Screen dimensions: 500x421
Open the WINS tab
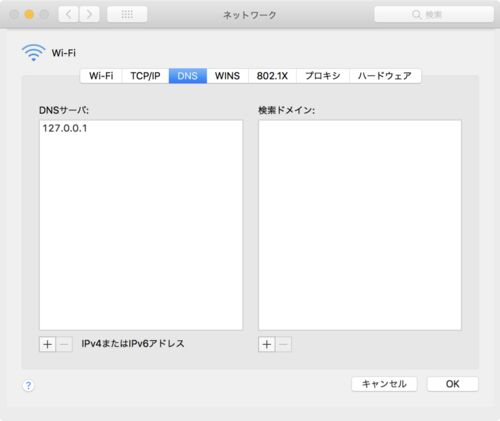click(227, 76)
